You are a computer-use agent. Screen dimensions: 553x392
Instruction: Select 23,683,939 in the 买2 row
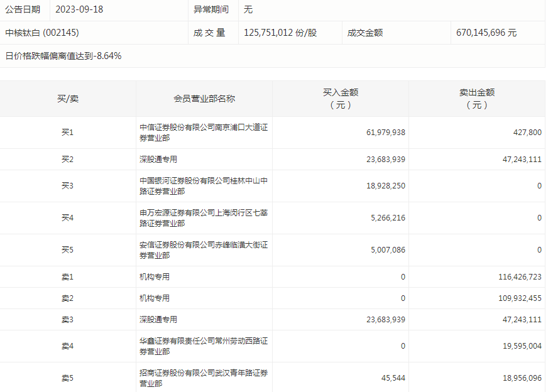point(386,160)
